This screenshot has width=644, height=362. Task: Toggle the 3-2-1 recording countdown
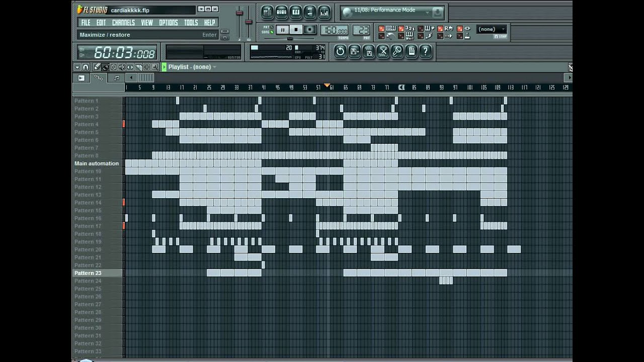pos(407,29)
